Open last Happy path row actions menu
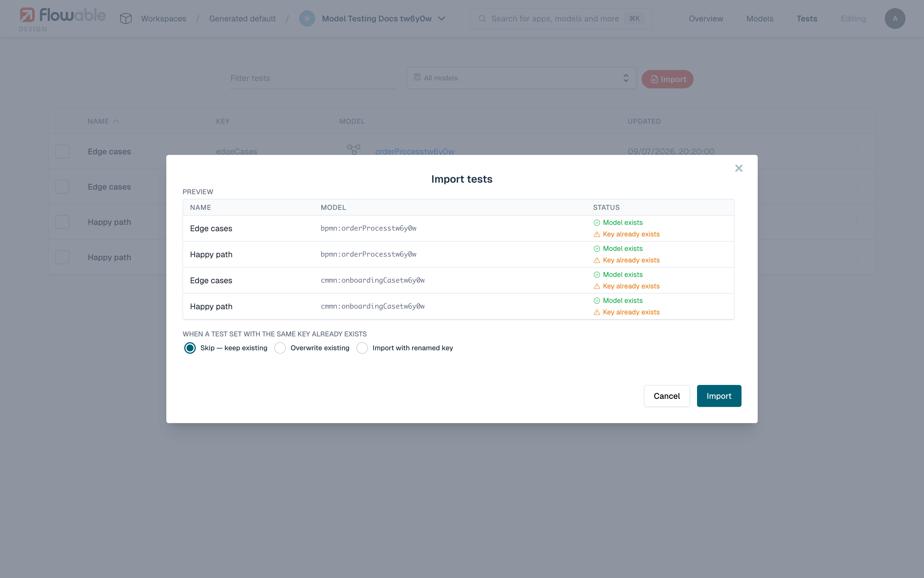The height and width of the screenshot is (578, 924). [x=857, y=256]
